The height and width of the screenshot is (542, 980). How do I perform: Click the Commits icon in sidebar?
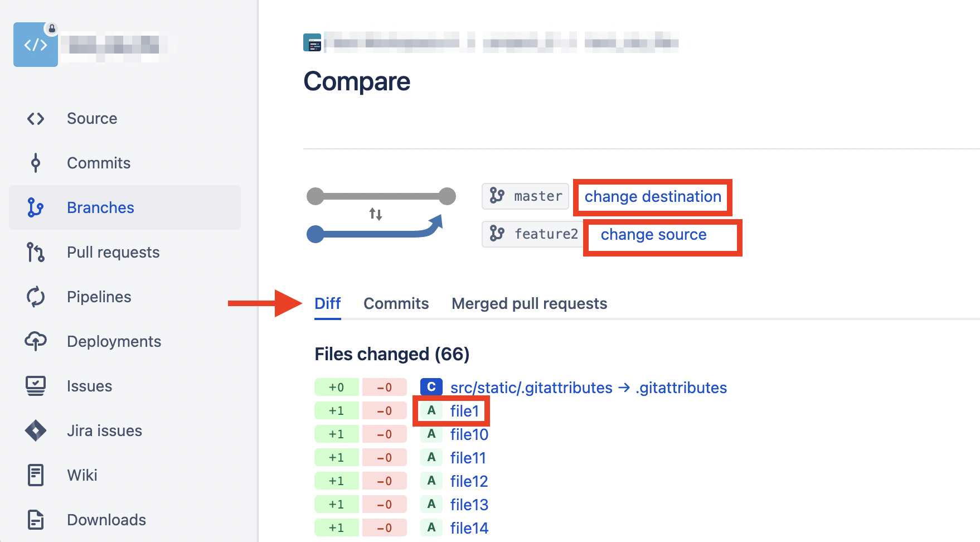[36, 163]
